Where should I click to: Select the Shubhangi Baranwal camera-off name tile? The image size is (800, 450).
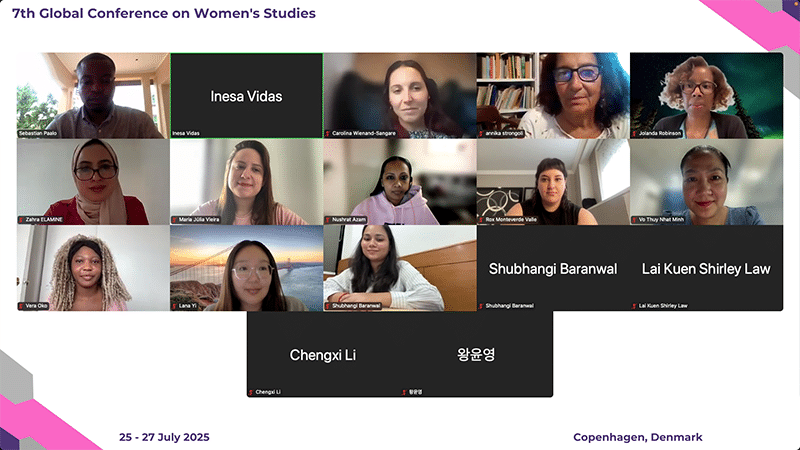pyautogui.click(x=553, y=268)
